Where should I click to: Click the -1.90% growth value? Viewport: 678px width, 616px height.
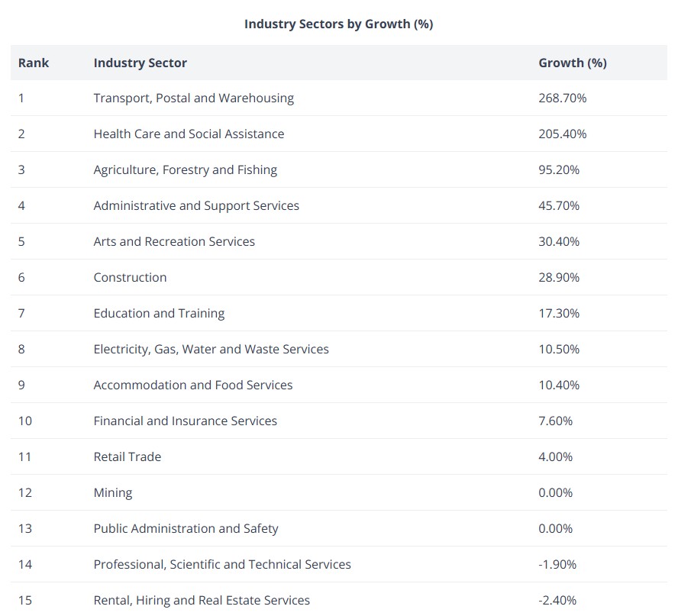click(x=557, y=564)
